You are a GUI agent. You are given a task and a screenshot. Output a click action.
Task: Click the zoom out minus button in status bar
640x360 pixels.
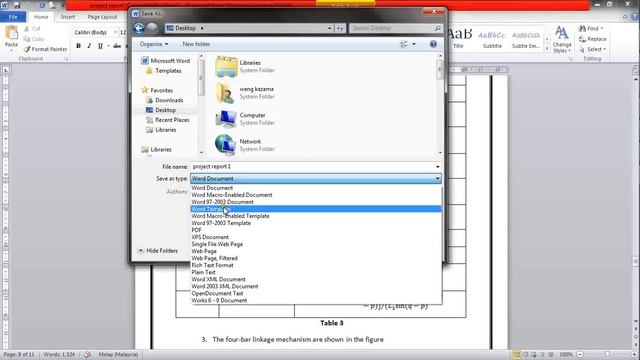point(580,354)
